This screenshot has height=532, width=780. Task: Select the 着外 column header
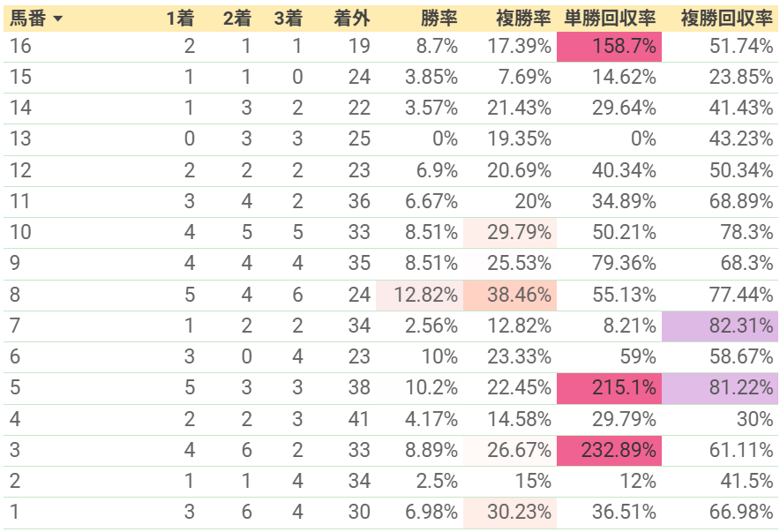coord(352,19)
